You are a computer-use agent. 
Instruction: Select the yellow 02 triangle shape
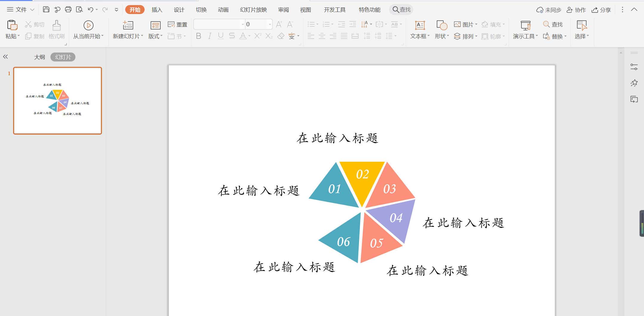click(362, 181)
